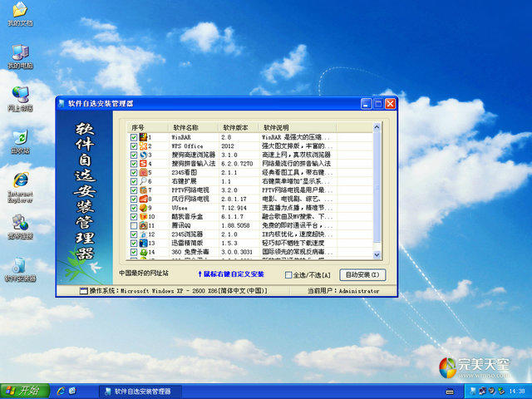Click the WinRAR icon in row 1
Viewport: 532px width, 399px height.
[x=143, y=137]
